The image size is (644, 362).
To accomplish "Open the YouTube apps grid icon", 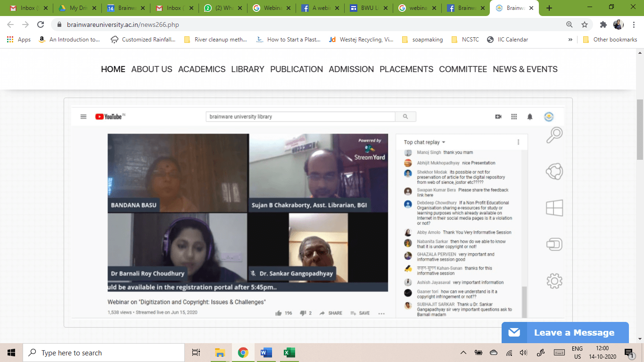I will 514,117.
